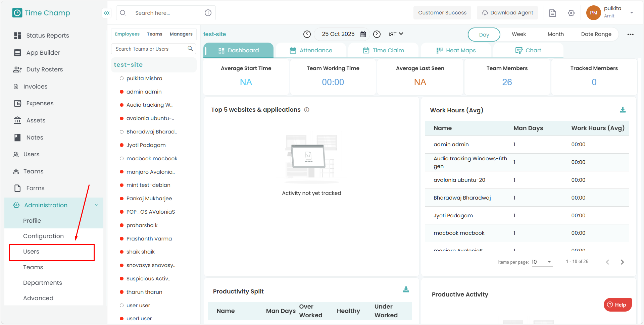Viewport: 644px width, 325px height.
Task: Select the Day view toggle
Action: pyautogui.click(x=484, y=35)
